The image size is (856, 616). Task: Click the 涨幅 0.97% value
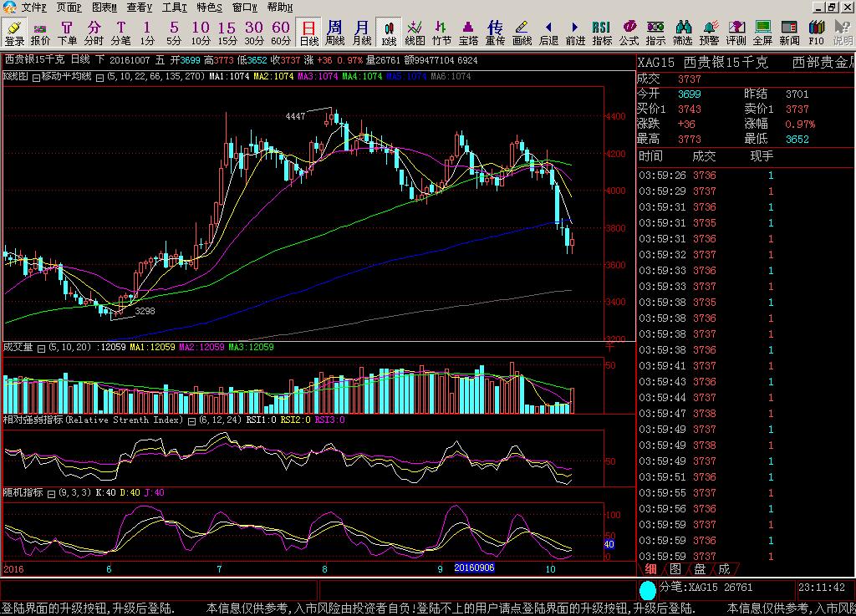click(800, 124)
